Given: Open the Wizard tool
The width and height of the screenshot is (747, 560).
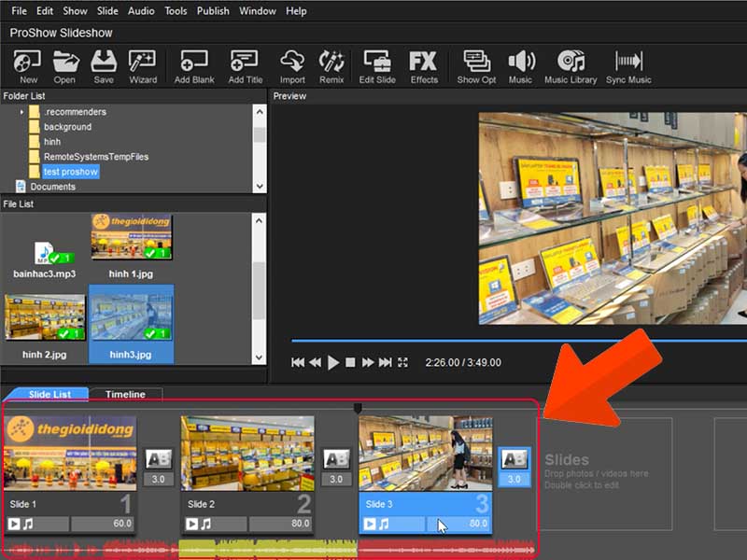Looking at the screenshot, I should [142, 65].
